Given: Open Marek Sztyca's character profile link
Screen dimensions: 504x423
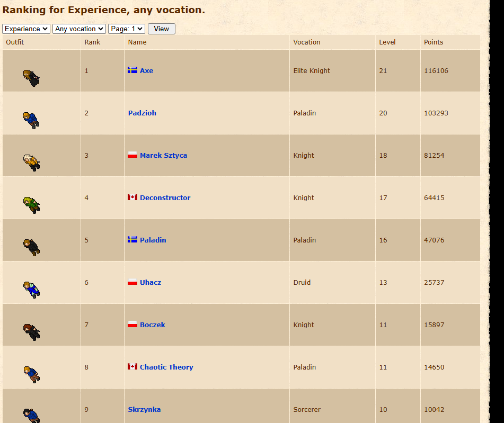Looking at the screenshot, I should pos(163,156).
